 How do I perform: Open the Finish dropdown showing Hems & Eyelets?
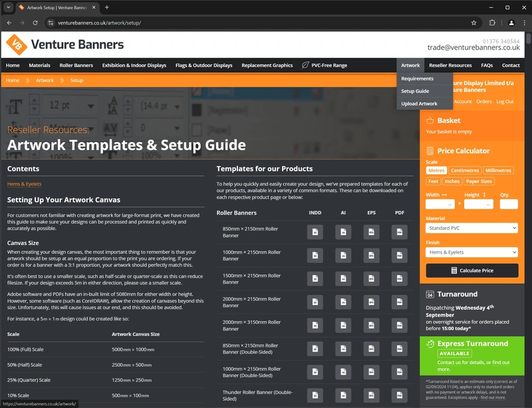[471, 253]
